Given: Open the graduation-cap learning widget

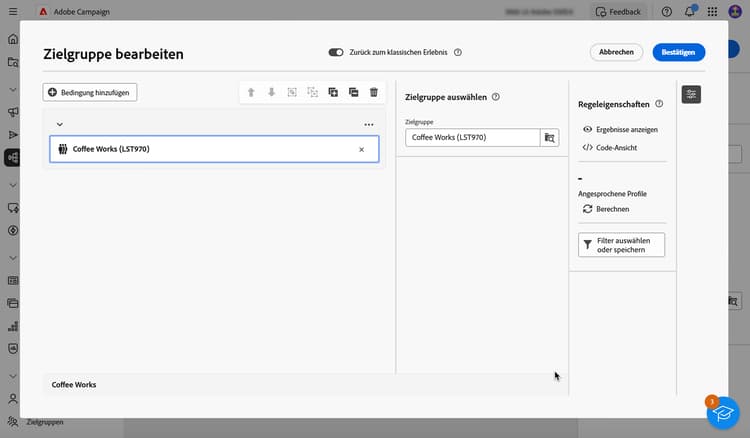Looking at the screenshot, I should point(723,413).
